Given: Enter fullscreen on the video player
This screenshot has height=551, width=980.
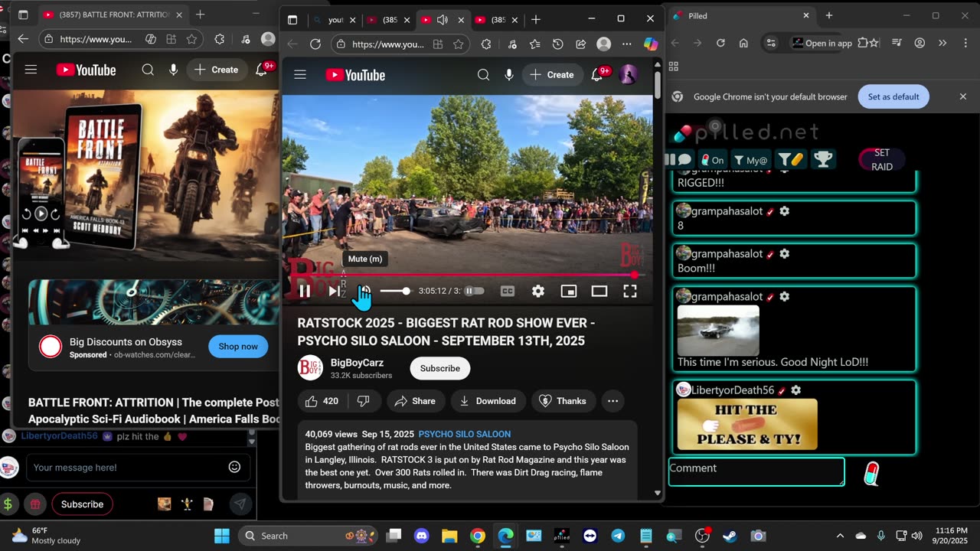Looking at the screenshot, I should [629, 291].
